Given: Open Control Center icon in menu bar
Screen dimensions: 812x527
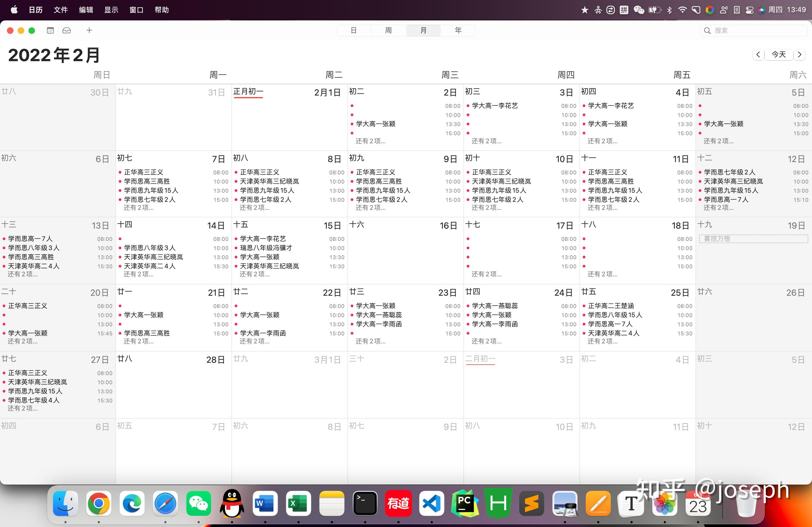Looking at the screenshot, I should click(749, 10).
